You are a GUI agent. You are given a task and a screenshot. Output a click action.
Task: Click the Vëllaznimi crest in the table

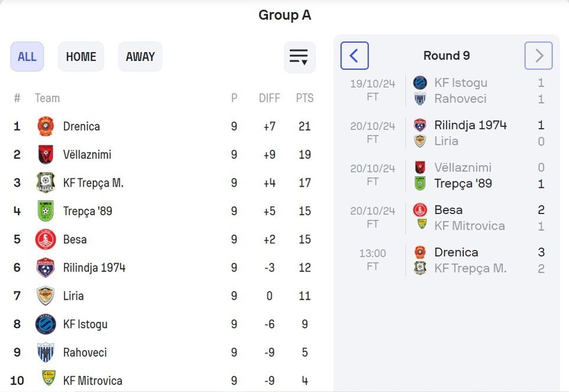click(45, 155)
